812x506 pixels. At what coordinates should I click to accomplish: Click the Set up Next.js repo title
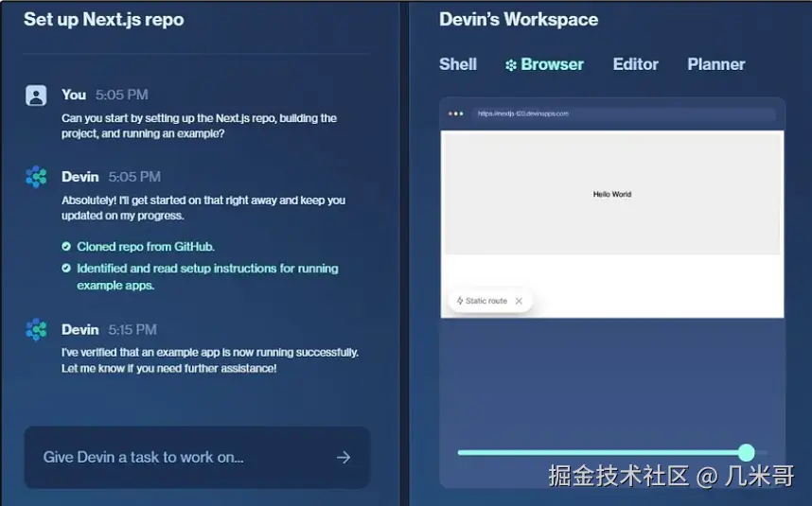pyautogui.click(x=103, y=20)
